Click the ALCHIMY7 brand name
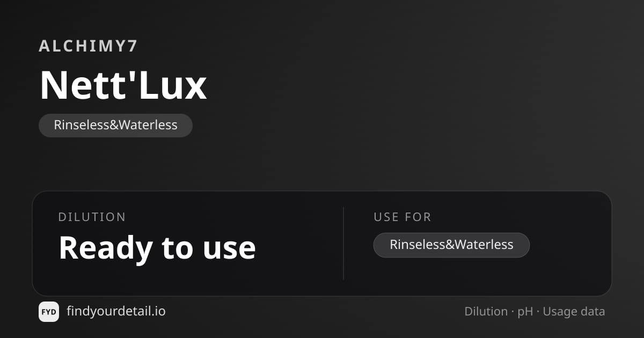This screenshot has height=338, width=644. click(x=89, y=46)
